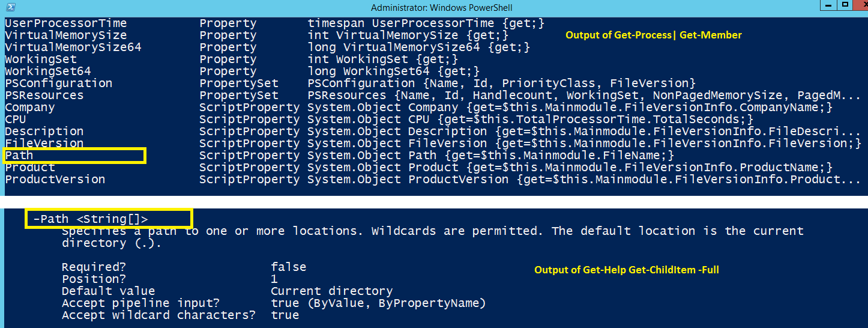Click the PSResources member name
The image size is (868, 328).
point(44,96)
